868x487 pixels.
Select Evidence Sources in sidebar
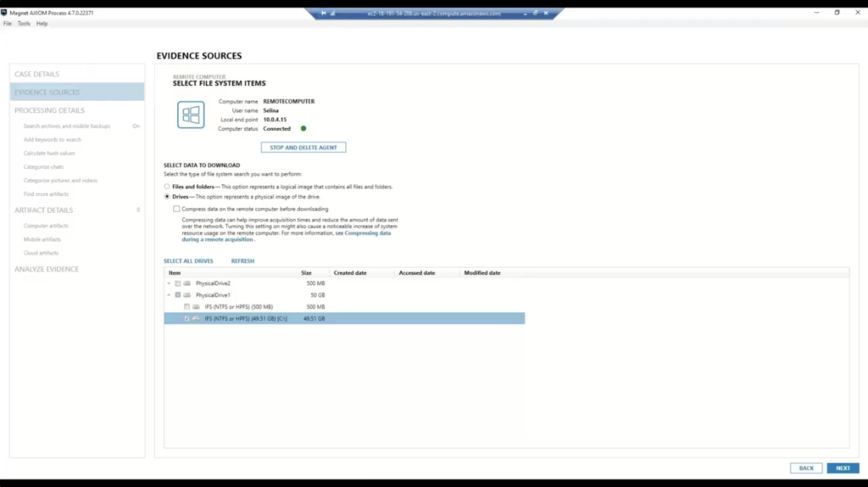(x=77, y=92)
